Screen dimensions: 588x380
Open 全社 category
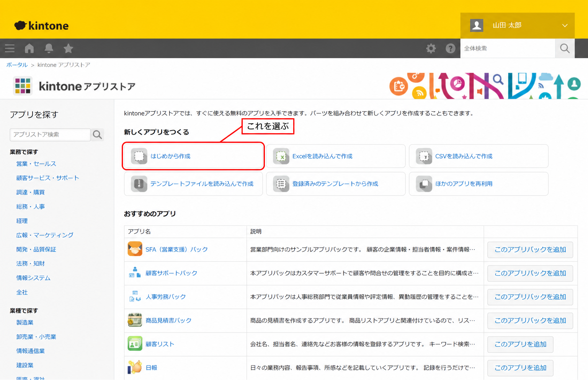tap(22, 292)
